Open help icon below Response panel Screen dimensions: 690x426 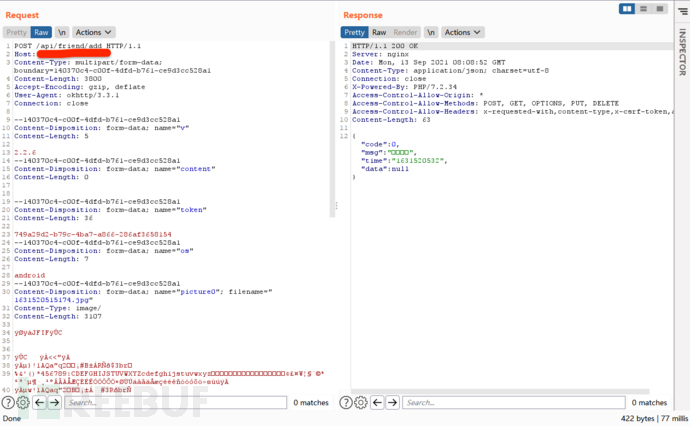(x=346, y=402)
